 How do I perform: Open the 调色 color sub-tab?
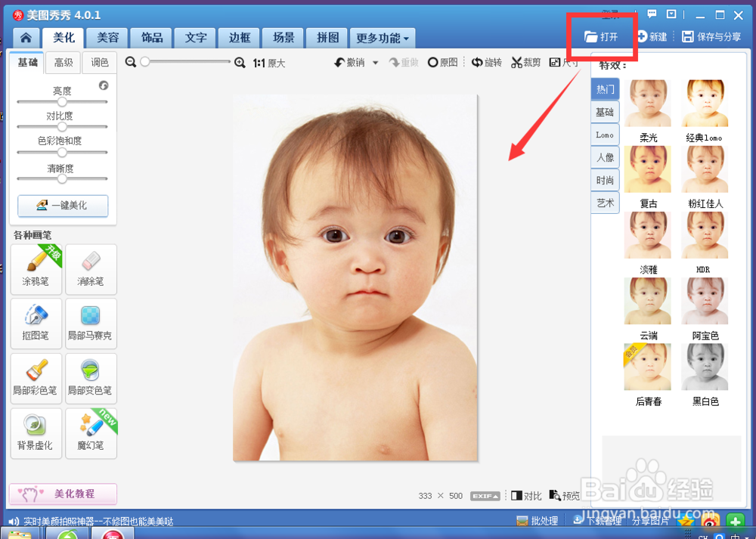[x=100, y=63]
